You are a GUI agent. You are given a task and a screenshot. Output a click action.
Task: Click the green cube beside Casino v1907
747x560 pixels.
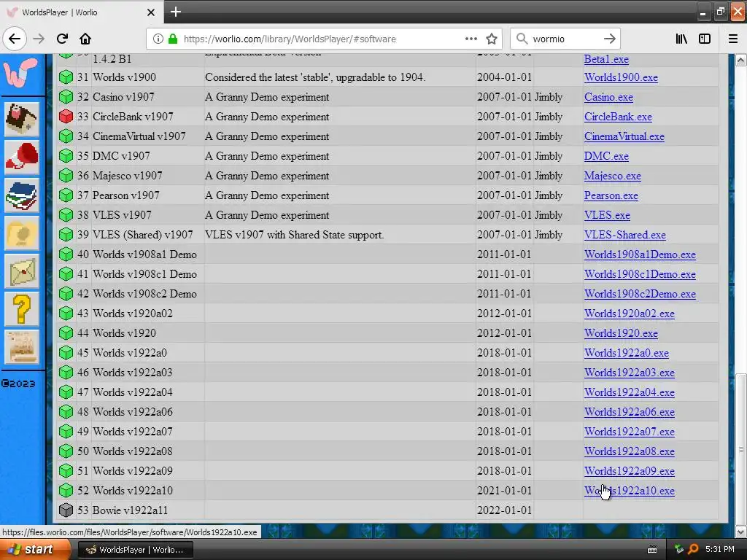66,97
